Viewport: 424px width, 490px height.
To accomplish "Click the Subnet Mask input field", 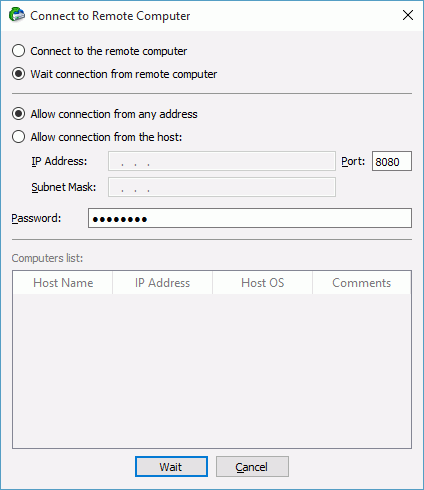I will point(222,187).
